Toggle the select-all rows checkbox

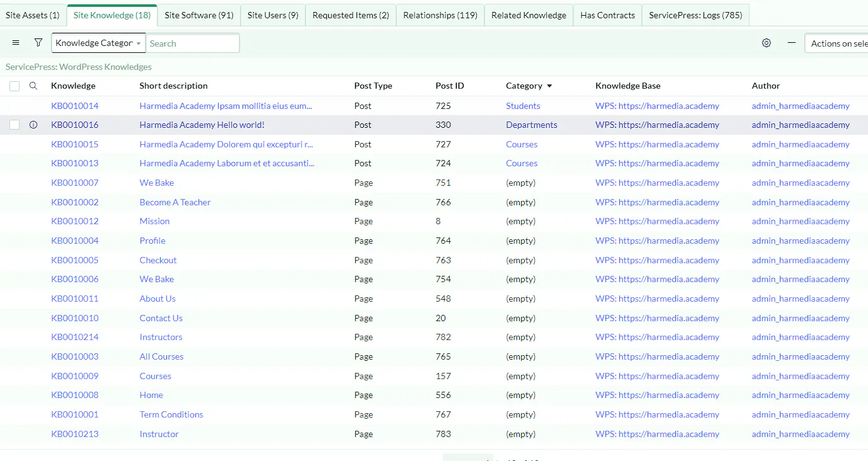[14, 86]
